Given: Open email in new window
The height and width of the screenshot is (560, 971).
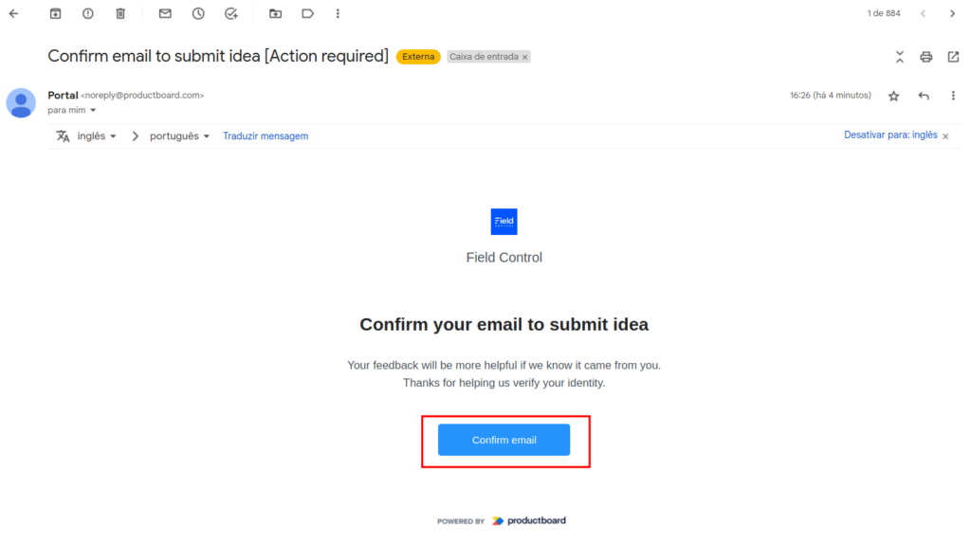Looking at the screenshot, I should click(953, 57).
